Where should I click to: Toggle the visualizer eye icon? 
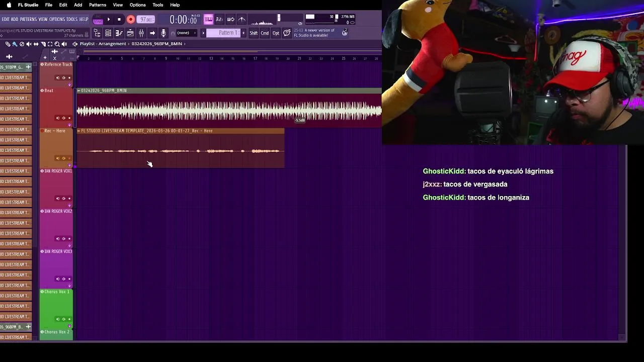[300, 23]
